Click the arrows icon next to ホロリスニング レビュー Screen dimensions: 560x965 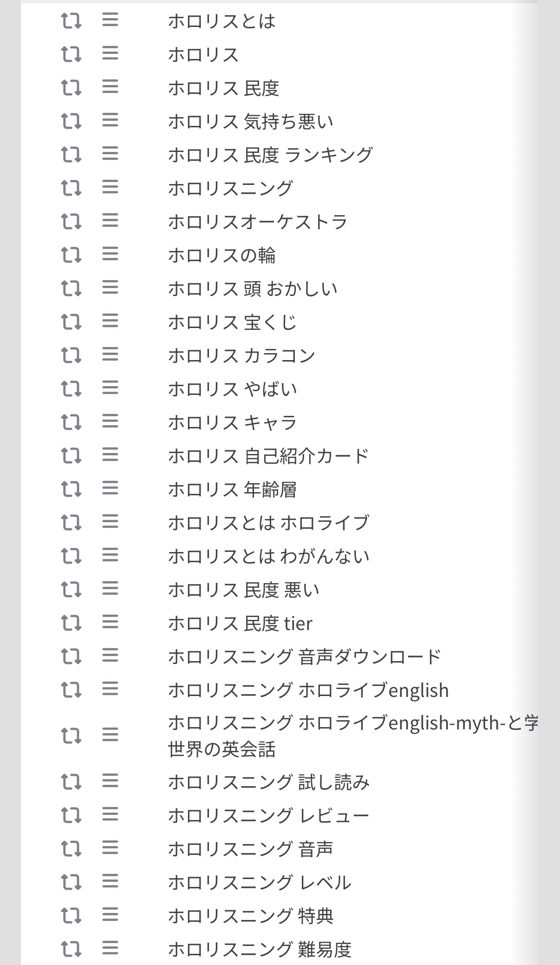(71, 815)
